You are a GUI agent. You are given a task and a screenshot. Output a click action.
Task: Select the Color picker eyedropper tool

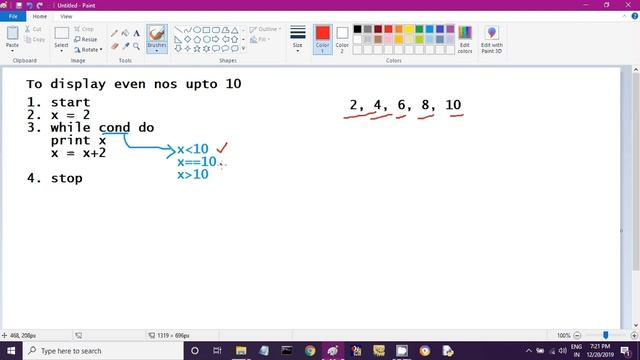tap(125, 46)
